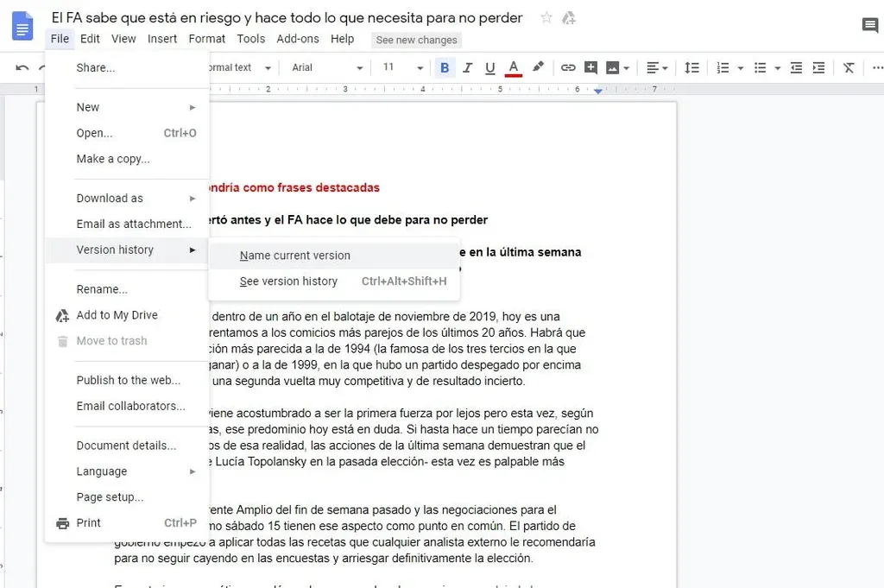Open the font size 11 dropdown

pos(403,67)
